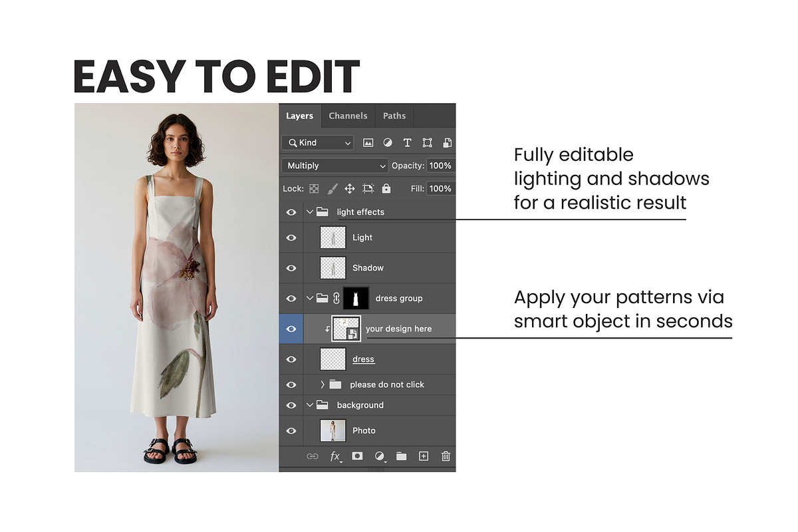Click the background folder icon
The width and height of the screenshot is (798, 532).
(323, 405)
